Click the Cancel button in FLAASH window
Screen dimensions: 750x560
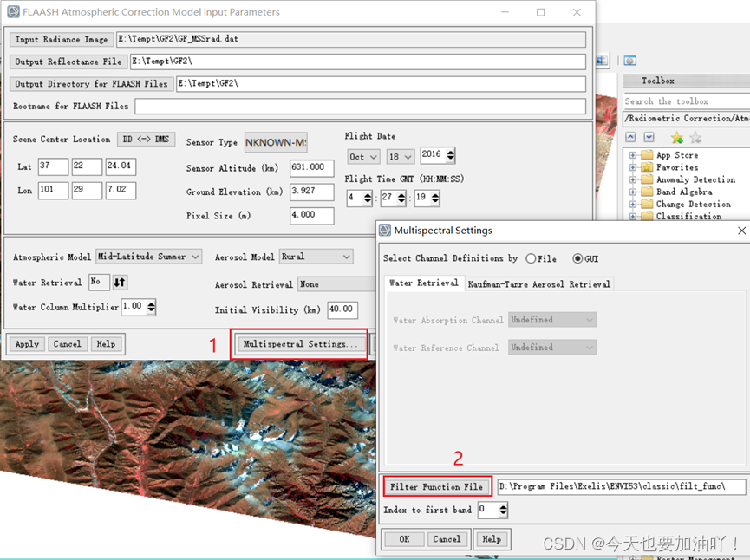pyautogui.click(x=68, y=344)
